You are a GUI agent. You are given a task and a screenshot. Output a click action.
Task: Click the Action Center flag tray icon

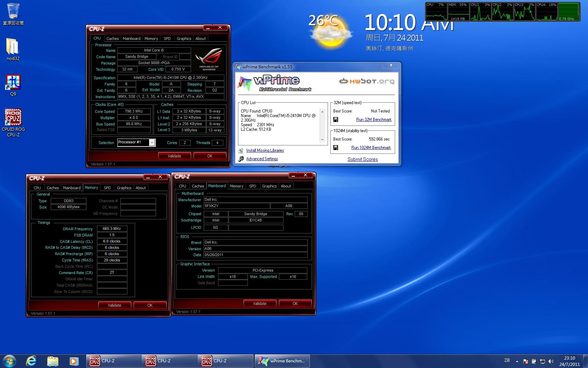tap(526, 361)
